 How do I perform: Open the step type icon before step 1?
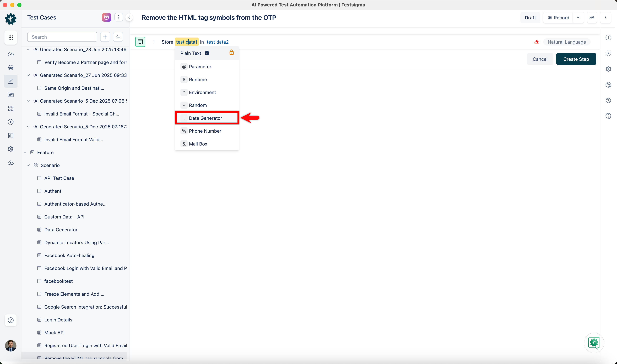[140, 42]
